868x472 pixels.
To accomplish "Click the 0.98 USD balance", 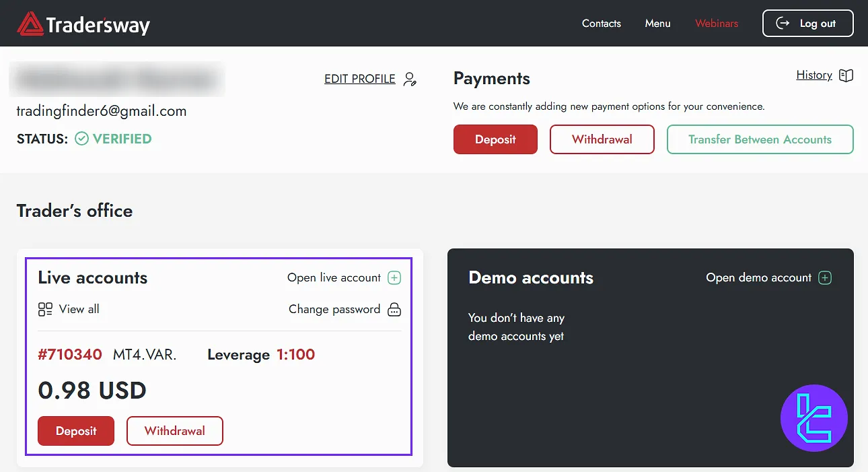I will (92, 391).
